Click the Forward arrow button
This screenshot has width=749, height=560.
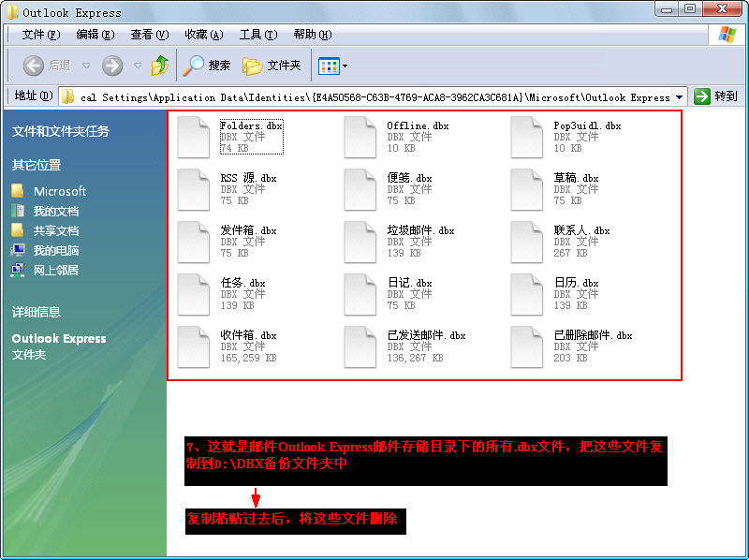[112, 66]
